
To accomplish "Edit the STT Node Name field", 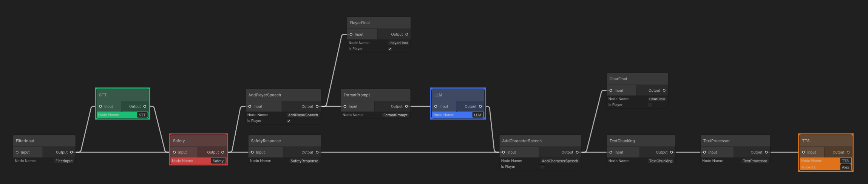I will (142, 115).
